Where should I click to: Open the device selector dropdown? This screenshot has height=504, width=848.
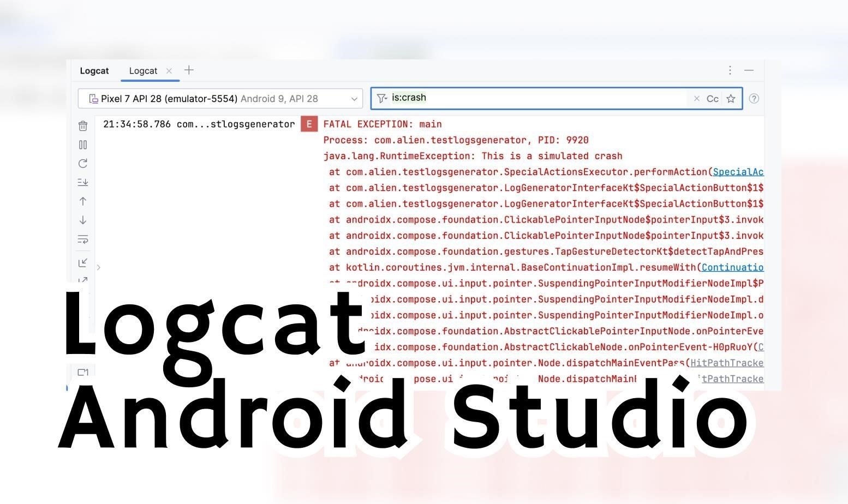point(220,99)
